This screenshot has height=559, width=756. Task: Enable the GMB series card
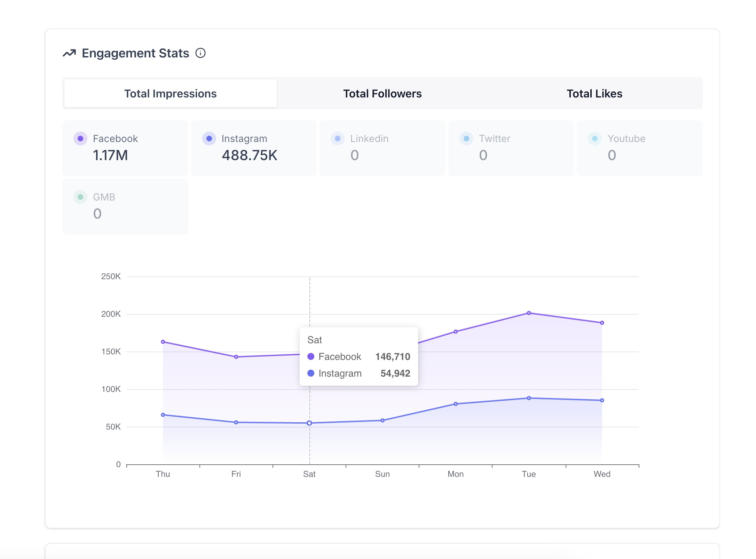(125, 206)
